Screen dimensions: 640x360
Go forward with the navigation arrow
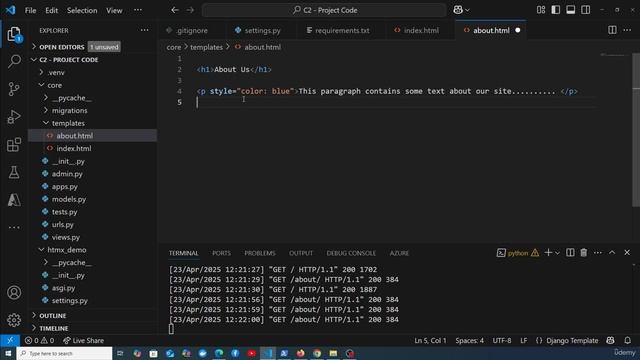tap(190, 10)
